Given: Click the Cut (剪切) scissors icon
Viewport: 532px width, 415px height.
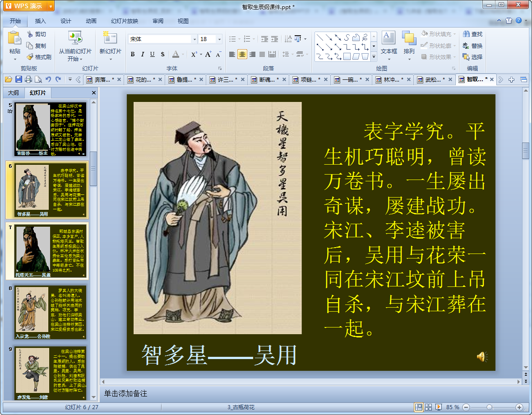Looking at the screenshot, I should (30, 34).
